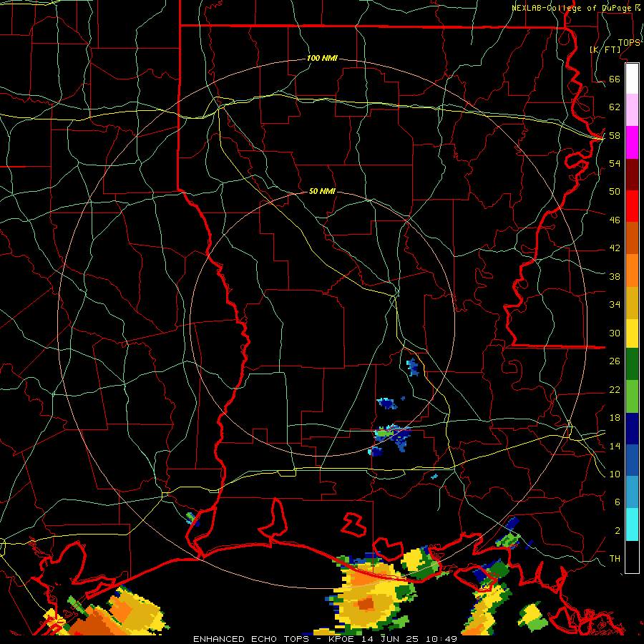Click the cyan legend swatch
Viewport: 644px width, 644px height.
[x=632, y=525]
